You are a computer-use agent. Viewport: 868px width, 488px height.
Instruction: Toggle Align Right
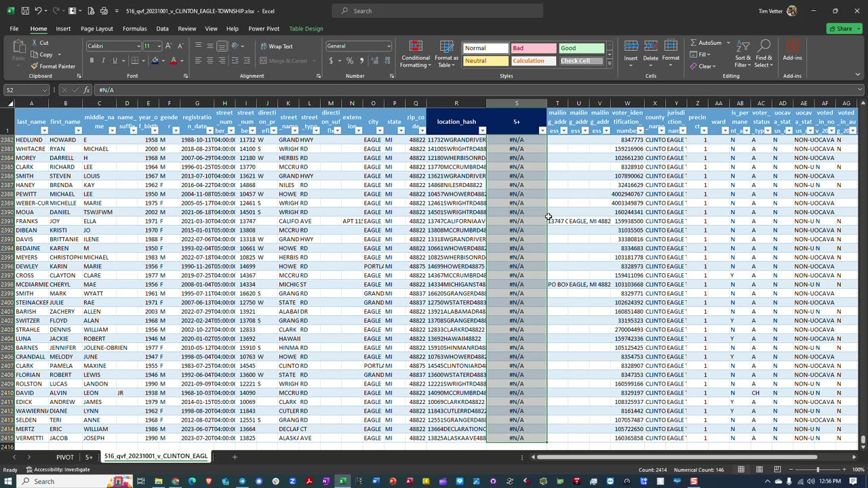[222, 60]
